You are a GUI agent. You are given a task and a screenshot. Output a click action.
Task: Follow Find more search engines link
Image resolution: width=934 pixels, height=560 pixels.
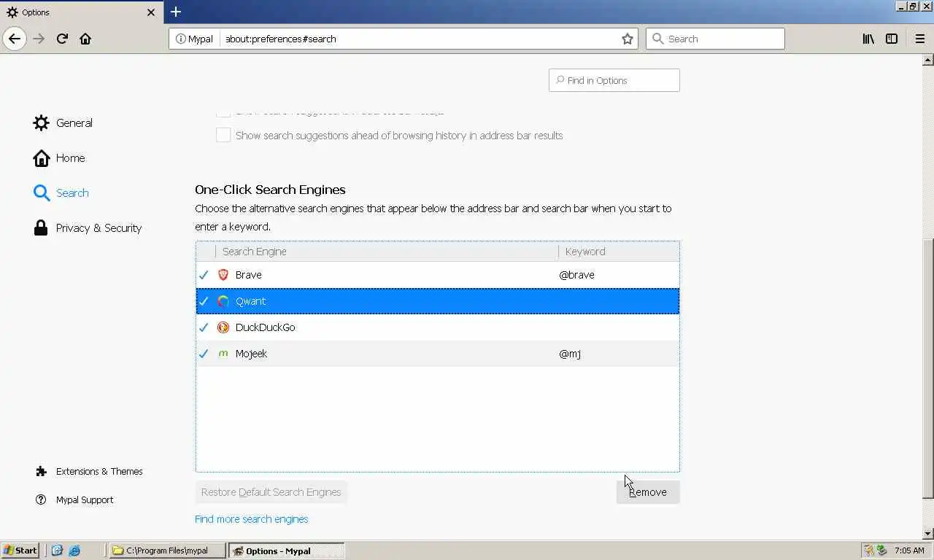(252, 519)
